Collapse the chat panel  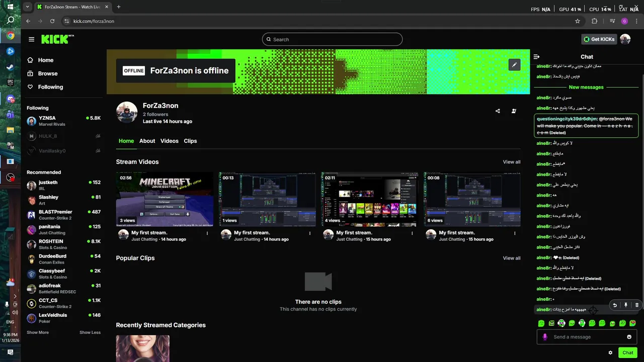click(x=536, y=57)
